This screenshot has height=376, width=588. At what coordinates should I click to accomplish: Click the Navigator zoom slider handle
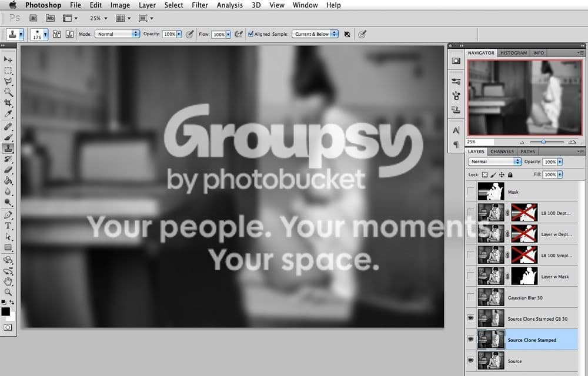coord(543,142)
